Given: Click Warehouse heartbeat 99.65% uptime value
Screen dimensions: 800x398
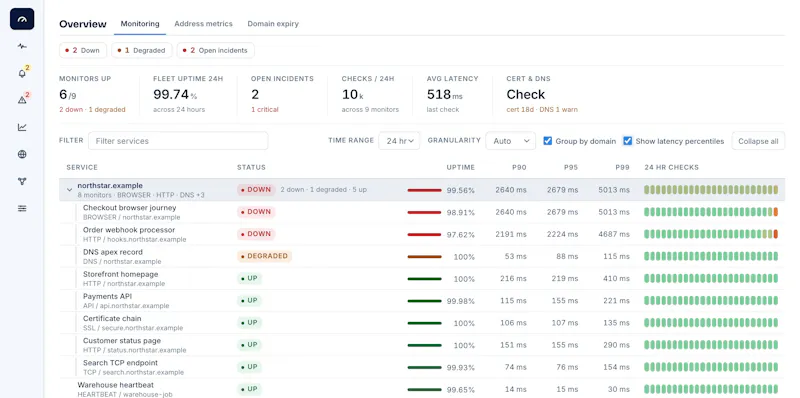Looking at the screenshot, I should pos(461,390).
